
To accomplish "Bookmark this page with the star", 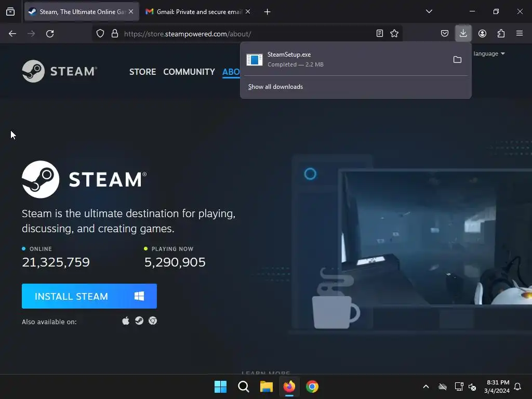I will point(394,33).
